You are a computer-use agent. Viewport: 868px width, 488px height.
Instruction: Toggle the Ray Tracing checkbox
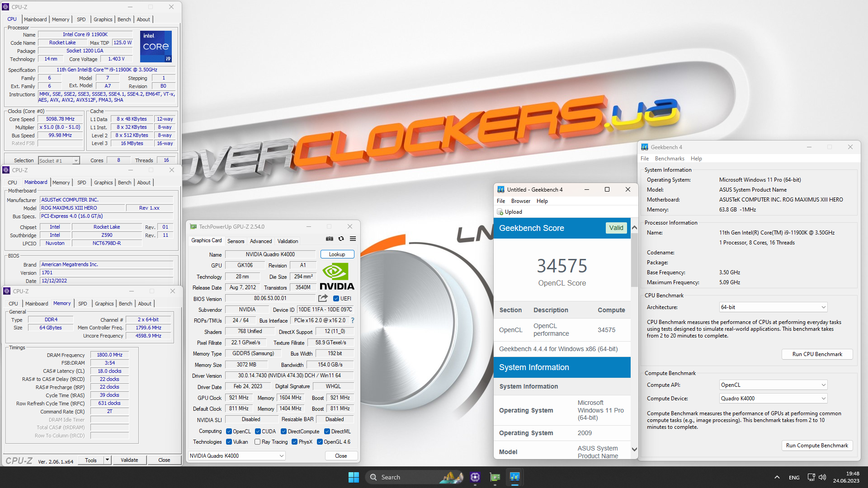click(x=257, y=442)
